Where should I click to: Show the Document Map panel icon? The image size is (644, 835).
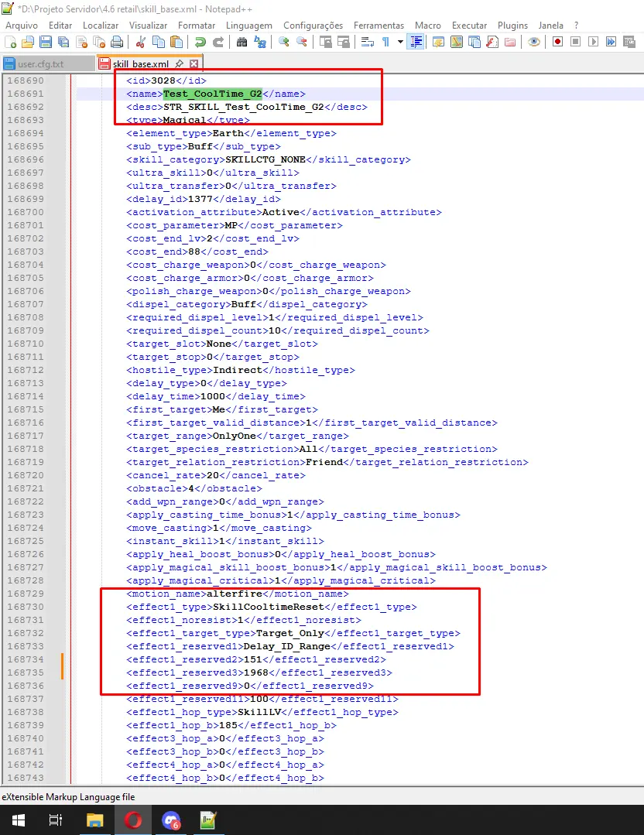pos(457,42)
